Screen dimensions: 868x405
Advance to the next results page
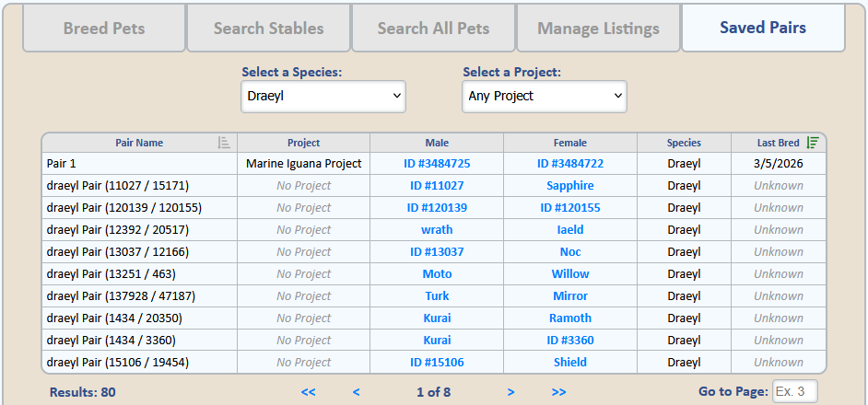tap(511, 392)
